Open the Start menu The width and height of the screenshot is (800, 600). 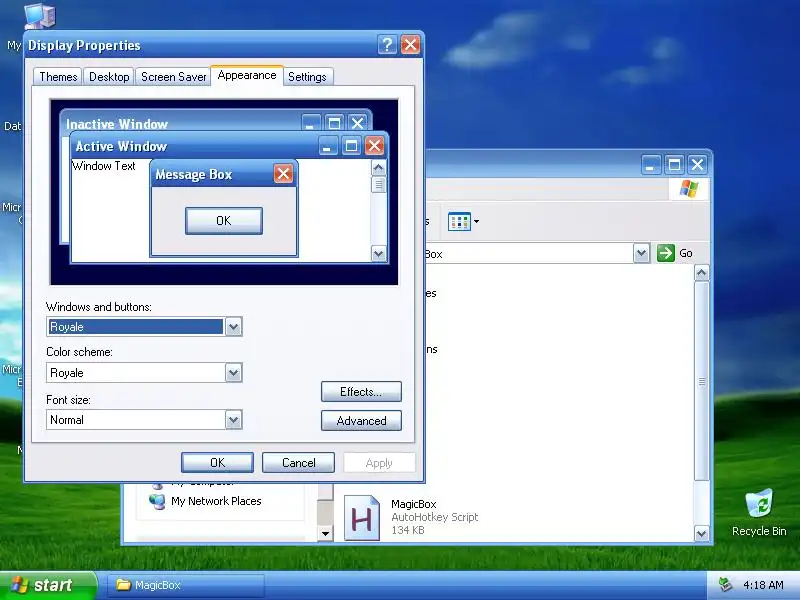(47, 585)
